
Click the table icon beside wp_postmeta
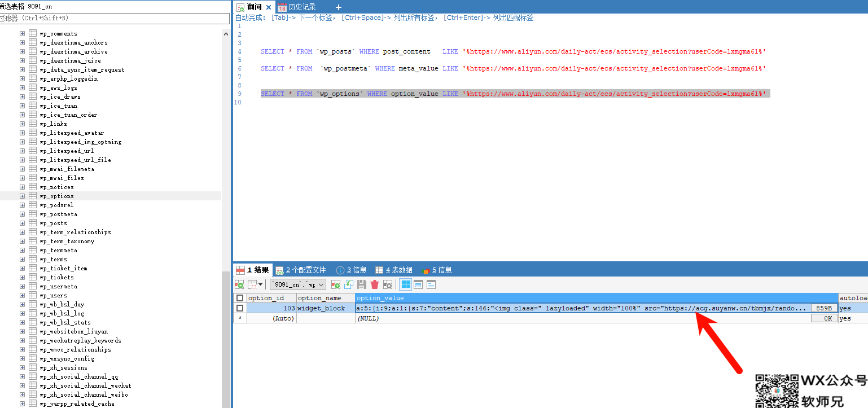pyautogui.click(x=33, y=214)
